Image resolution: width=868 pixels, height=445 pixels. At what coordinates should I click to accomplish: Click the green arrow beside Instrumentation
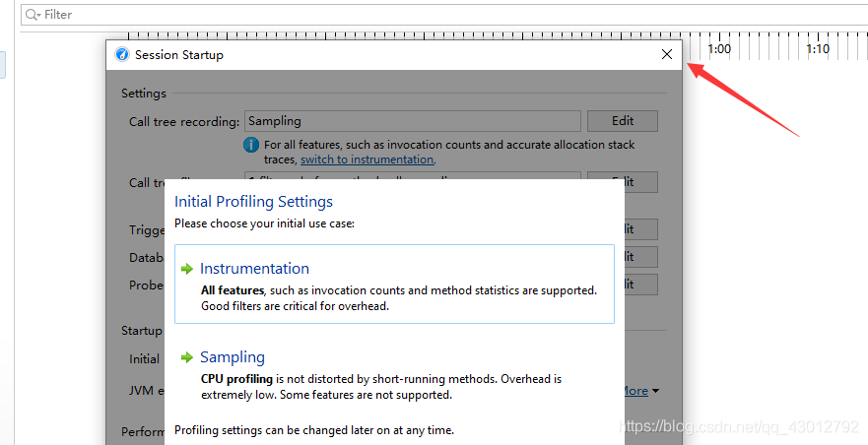(x=187, y=269)
